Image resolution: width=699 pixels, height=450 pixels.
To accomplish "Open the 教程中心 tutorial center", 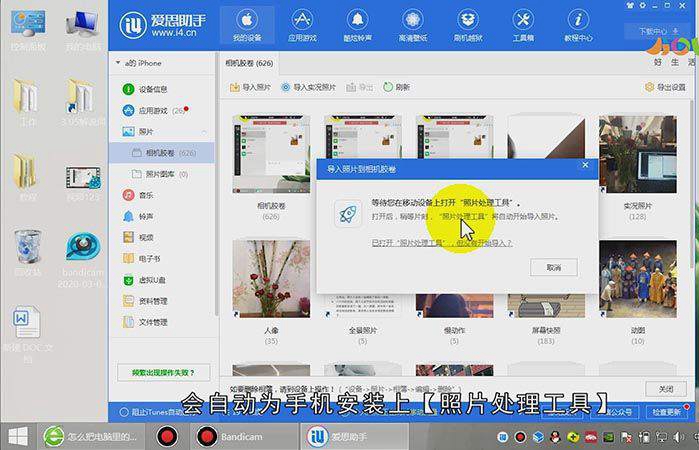I will coord(578,26).
